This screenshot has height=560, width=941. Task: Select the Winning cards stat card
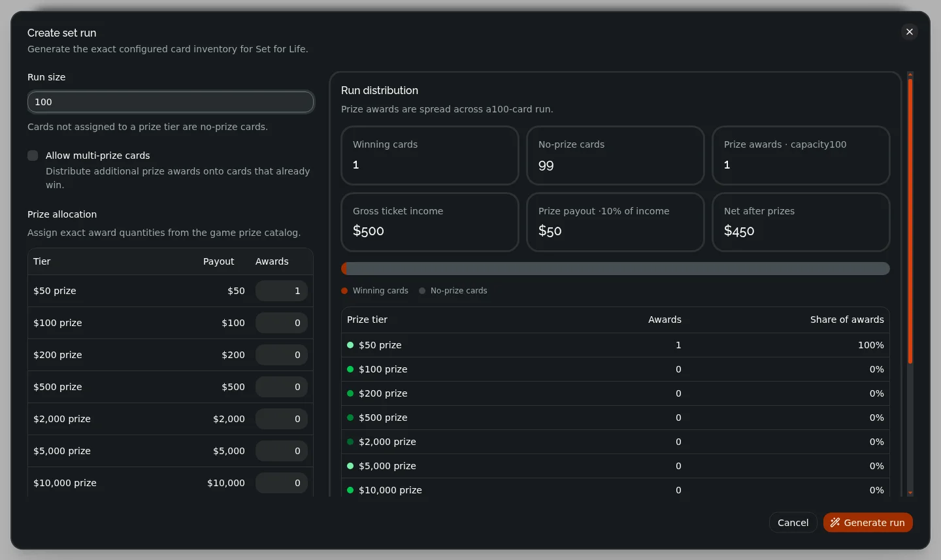coord(430,156)
